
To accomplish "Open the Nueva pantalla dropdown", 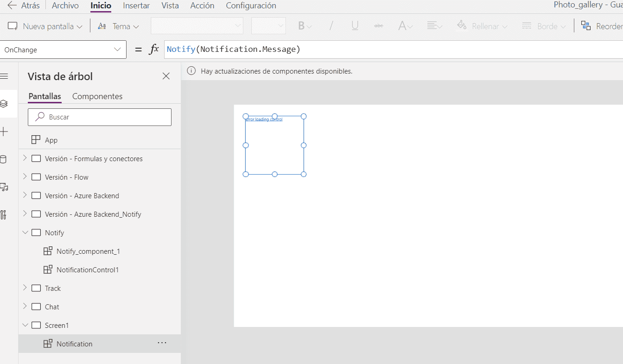I will point(45,26).
